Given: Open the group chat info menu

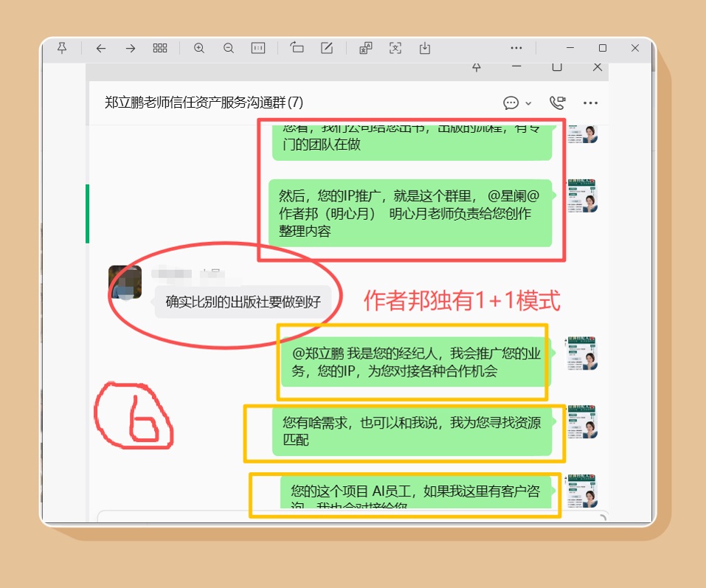Looking at the screenshot, I should [x=590, y=103].
